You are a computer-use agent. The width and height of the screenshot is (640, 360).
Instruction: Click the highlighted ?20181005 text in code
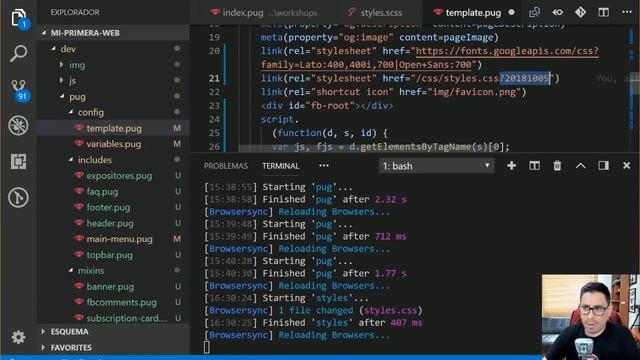524,78
